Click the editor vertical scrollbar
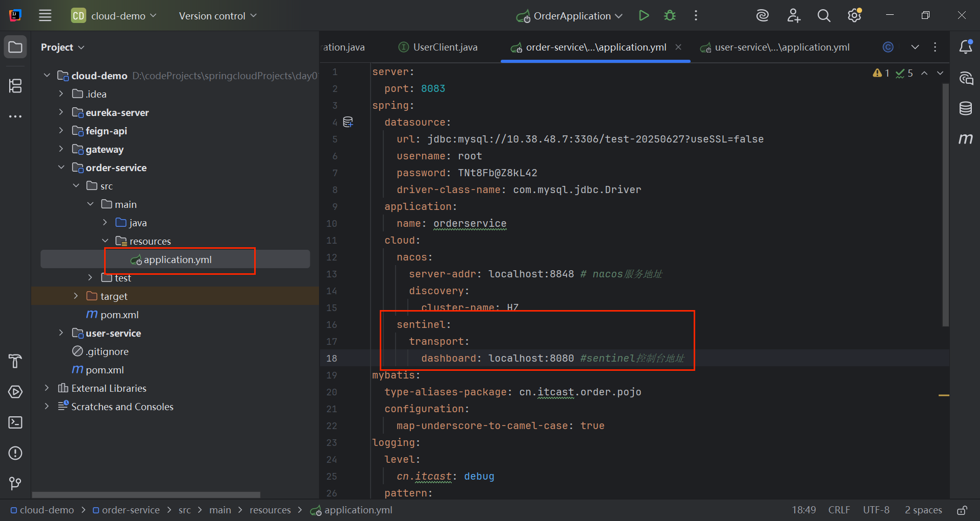This screenshot has width=980, height=521. point(945,204)
